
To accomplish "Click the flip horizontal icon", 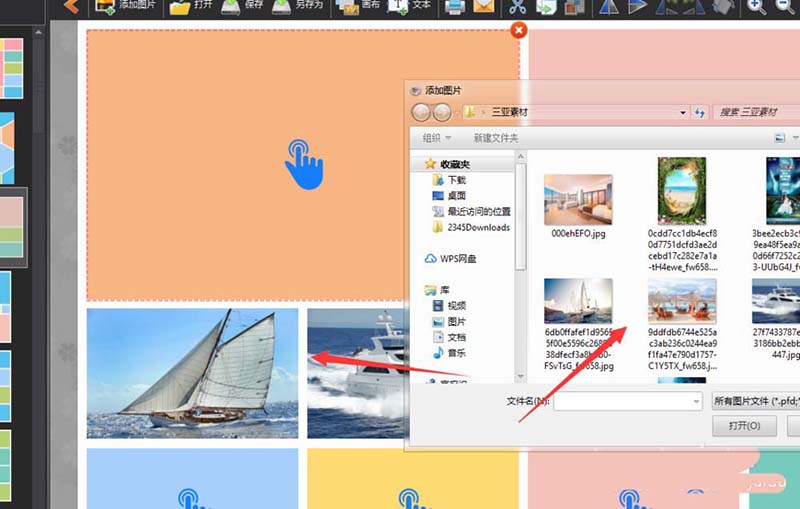I will tap(608, 6).
